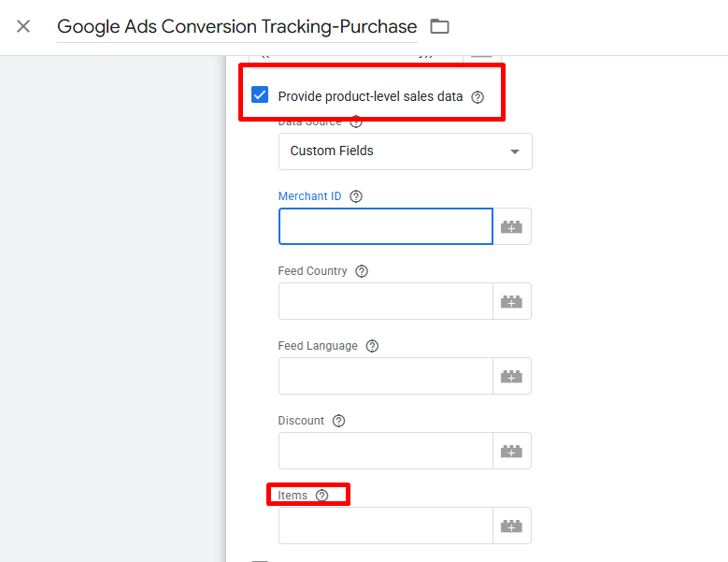Viewport: 728px width, 562px height.
Task: Click the folder icon beside tag name
Action: pyautogui.click(x=439, y=26)
